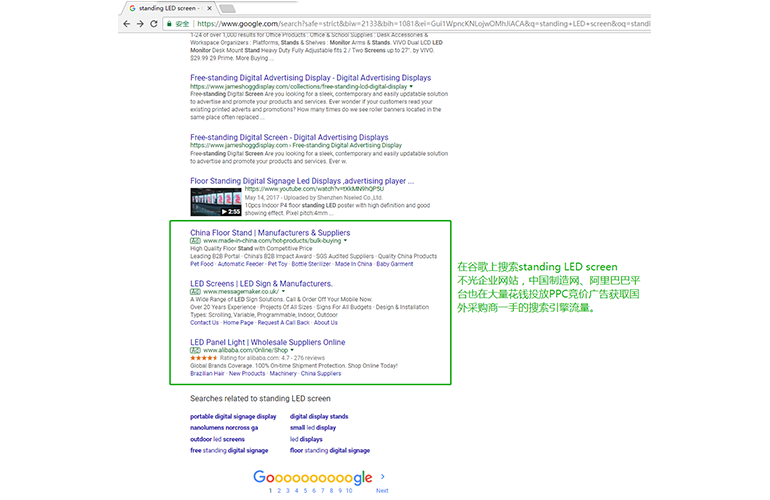Click the secure padlock icon in address bar

click(169, 24)
